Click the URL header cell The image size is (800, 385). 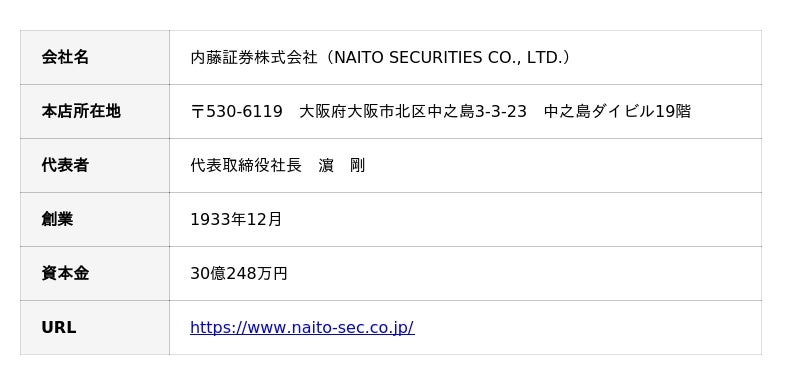pos(95,327)
